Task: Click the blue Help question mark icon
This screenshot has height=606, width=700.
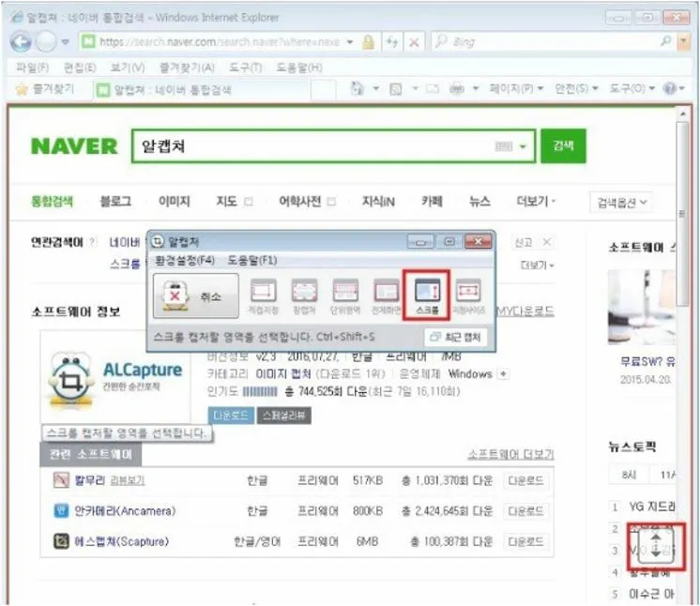Action: (x=670, y=88)
